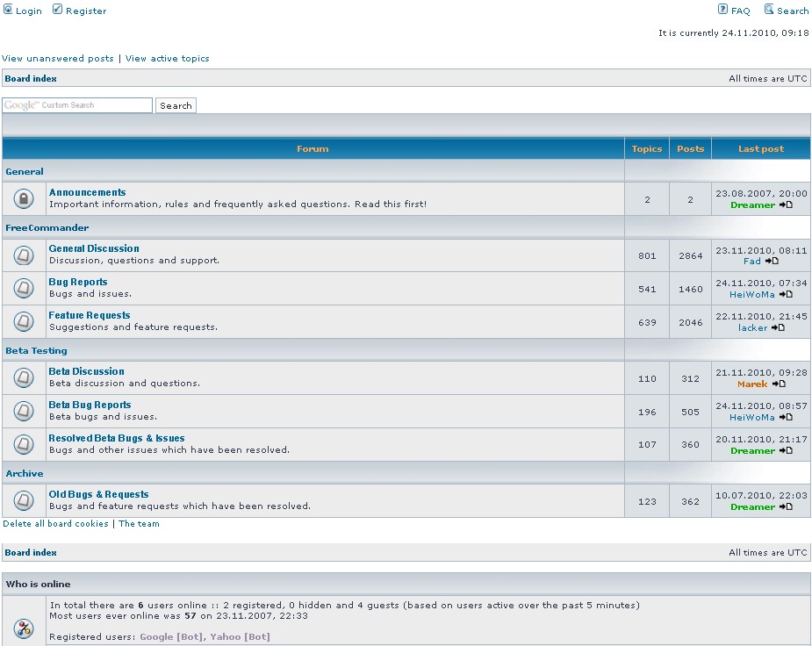Viewport: 812px width, 646px height.
Task: Open the Register link
Action: tap(86, 11)
